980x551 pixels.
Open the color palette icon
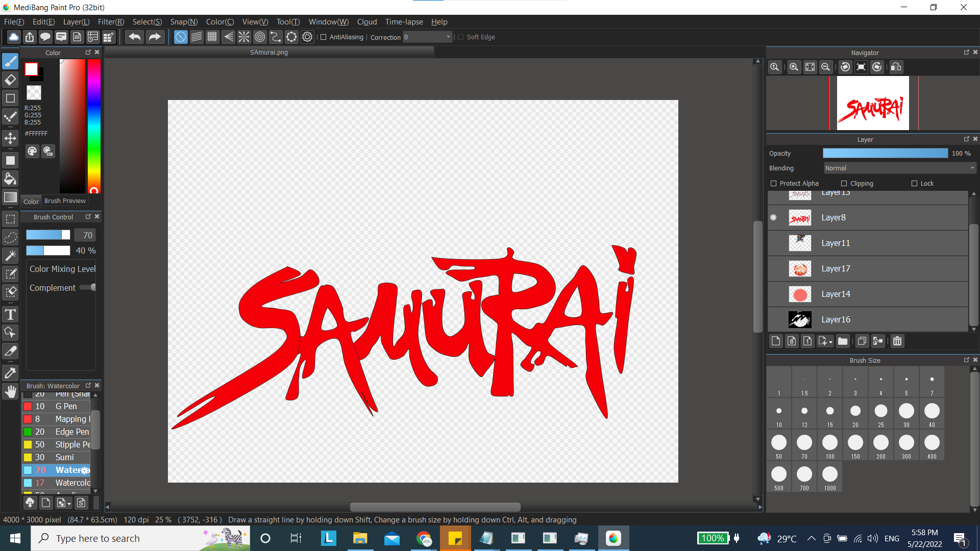tap(32, 151)
